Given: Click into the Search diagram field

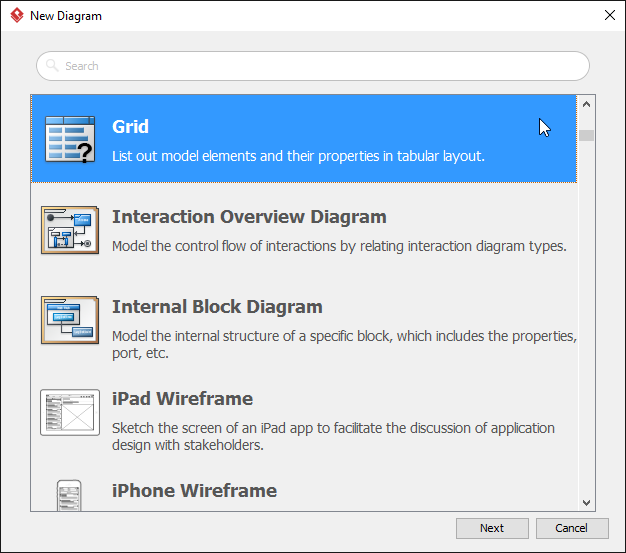Looking at the screenshot, I should pos(313,66).
